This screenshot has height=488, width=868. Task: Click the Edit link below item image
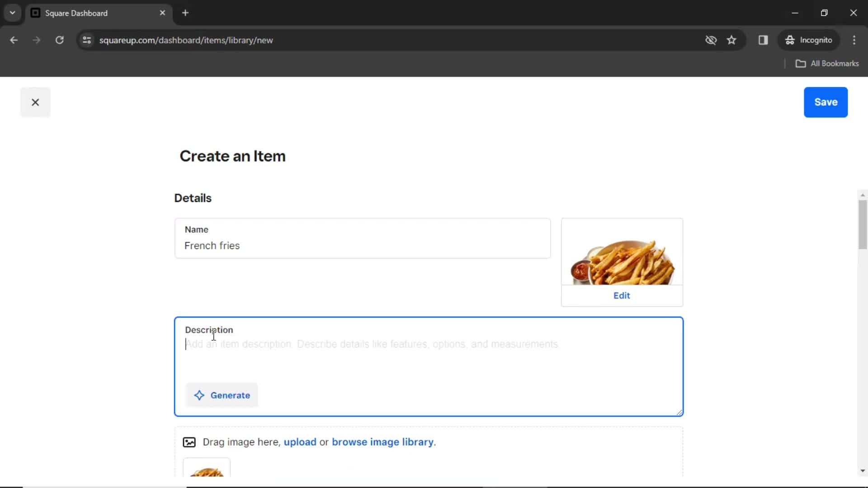(x=622, y=296)
